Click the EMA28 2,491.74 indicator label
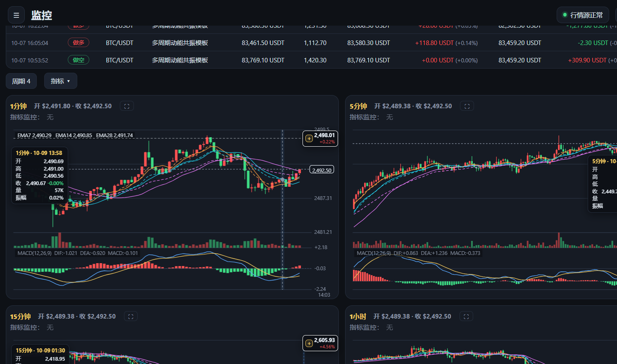Screen dimensions: 617x364 click(114, 136)
